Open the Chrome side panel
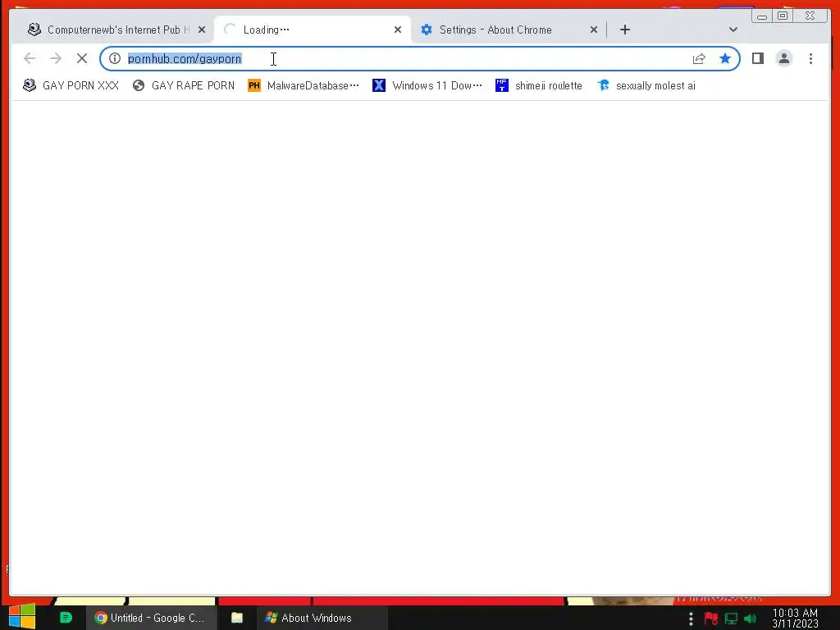 [757, 58]
